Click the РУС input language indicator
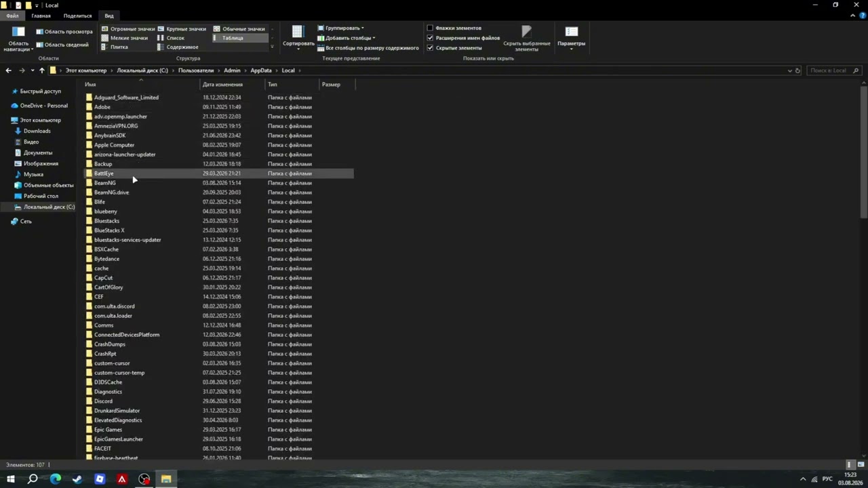This screenshot has height=488, width=868. (827, 479)
